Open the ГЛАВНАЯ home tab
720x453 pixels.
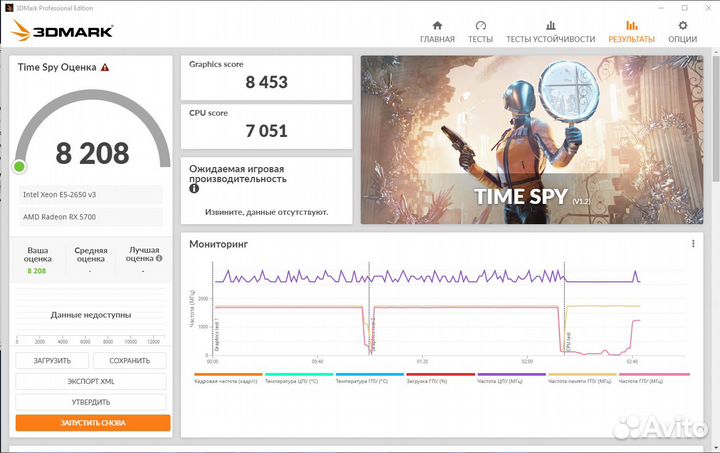437,32
